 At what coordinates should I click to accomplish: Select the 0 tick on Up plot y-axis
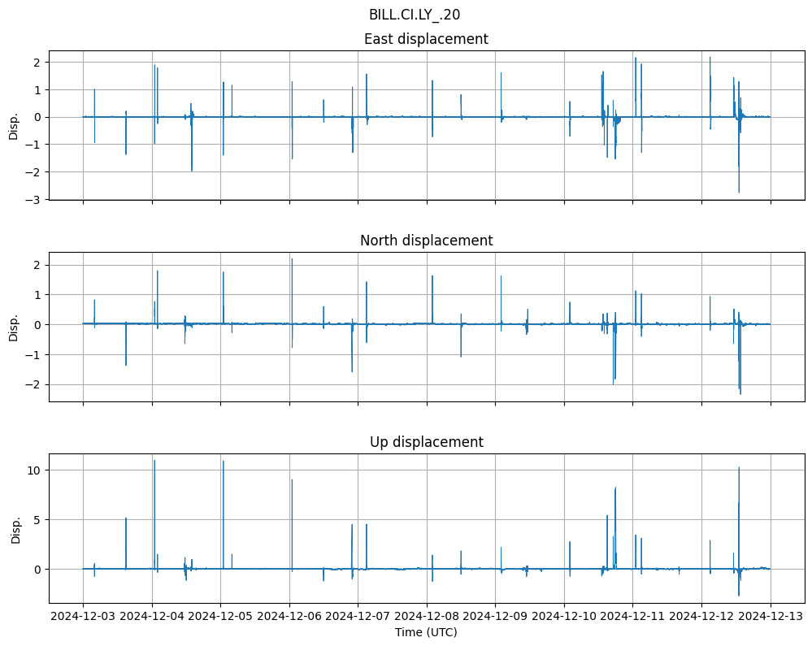(36, 569)
